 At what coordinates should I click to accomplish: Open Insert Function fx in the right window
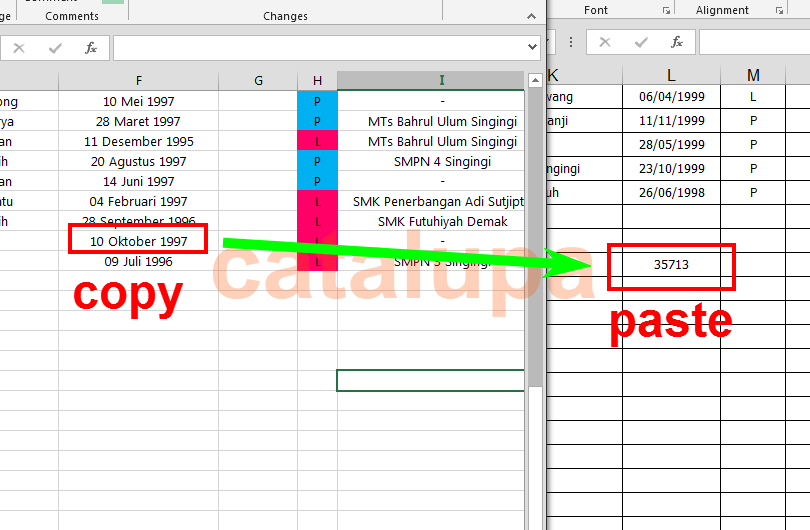click(x=677, y=42)
